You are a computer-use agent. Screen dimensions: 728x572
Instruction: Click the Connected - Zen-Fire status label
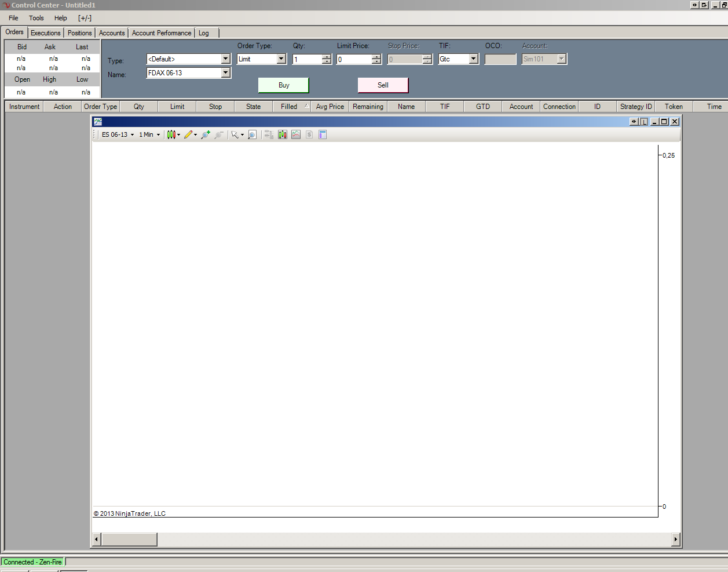tap(33, 562)
